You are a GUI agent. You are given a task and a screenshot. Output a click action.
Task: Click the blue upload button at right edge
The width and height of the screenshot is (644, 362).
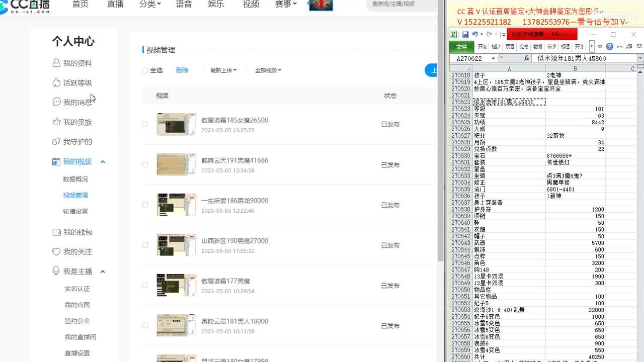point(431,70)
